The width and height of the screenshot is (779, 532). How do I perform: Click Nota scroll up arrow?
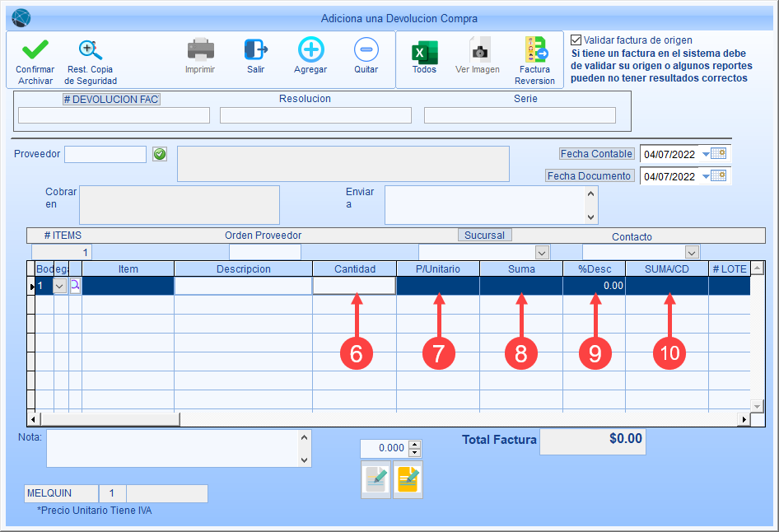305,437
